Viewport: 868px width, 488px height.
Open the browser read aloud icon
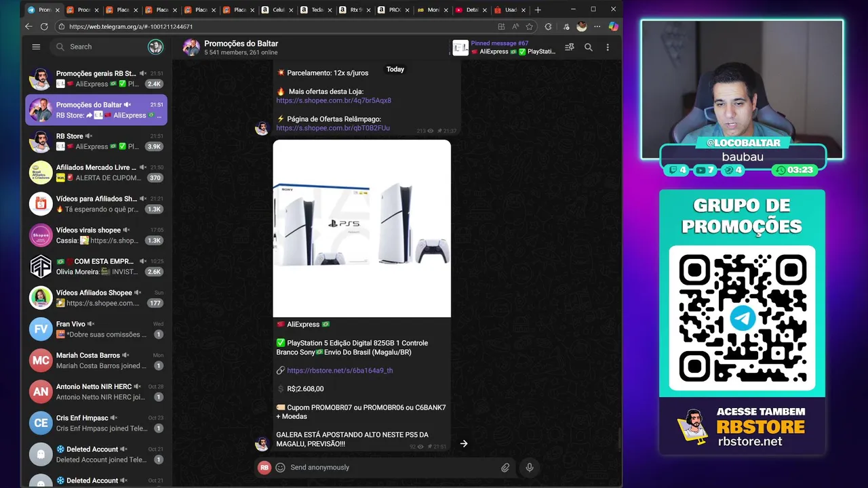[515, 26]
